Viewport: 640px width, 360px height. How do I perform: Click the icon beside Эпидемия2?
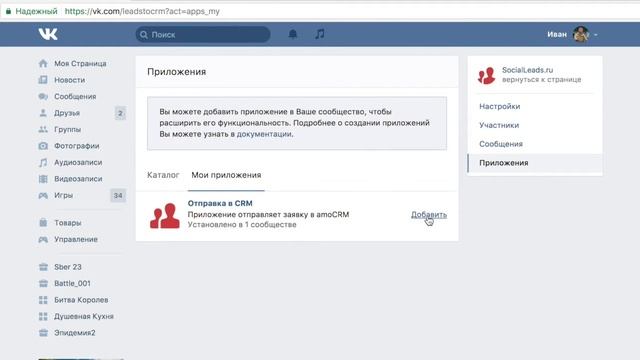click(43, 333)
